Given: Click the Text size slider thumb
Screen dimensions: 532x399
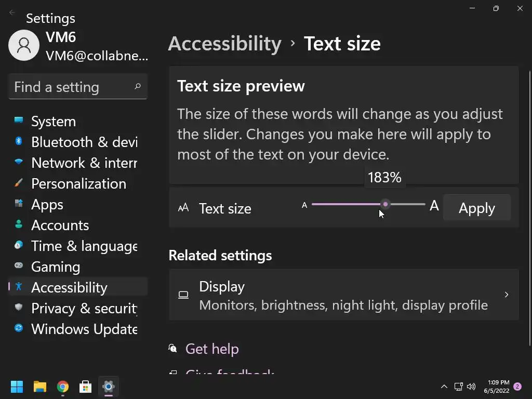Looking at the screenshot, I should coord(385,204).
